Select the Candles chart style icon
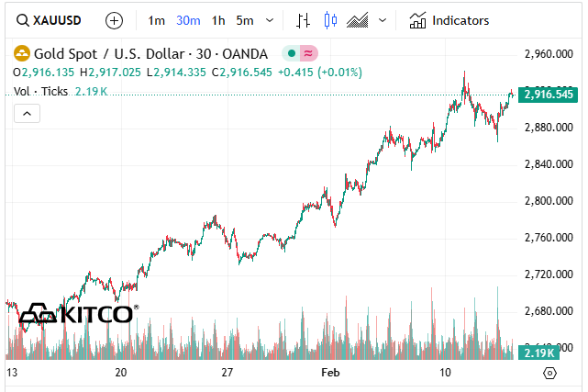This screenshot has height=392, width=588. (330, 20)
